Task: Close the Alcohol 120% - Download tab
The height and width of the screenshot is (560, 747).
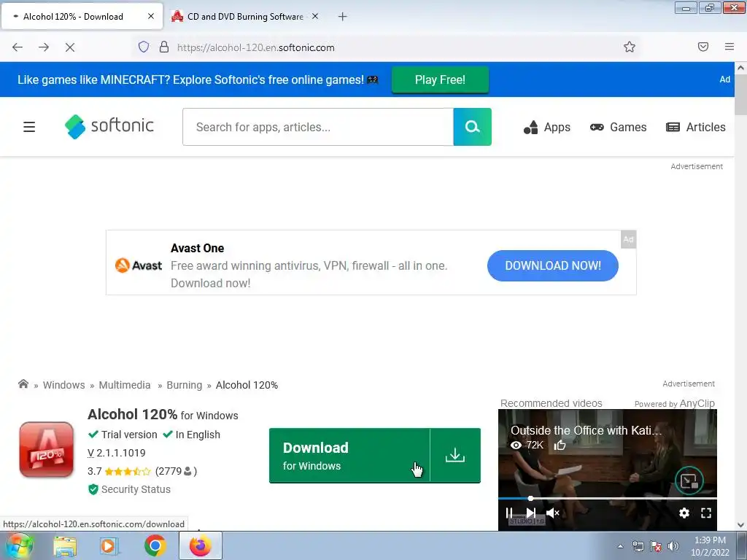Action: pyautogui.click(x=150, y=16)
